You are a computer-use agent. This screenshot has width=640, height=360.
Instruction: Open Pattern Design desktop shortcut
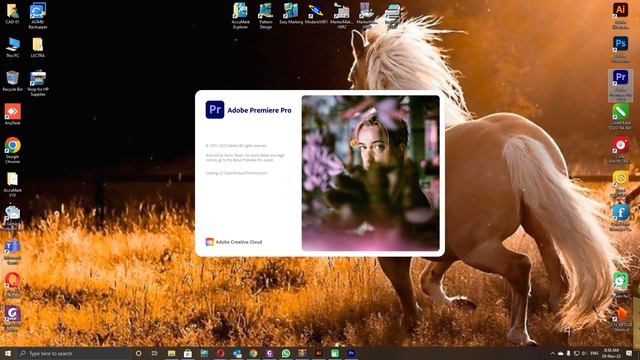pos(266,16)
